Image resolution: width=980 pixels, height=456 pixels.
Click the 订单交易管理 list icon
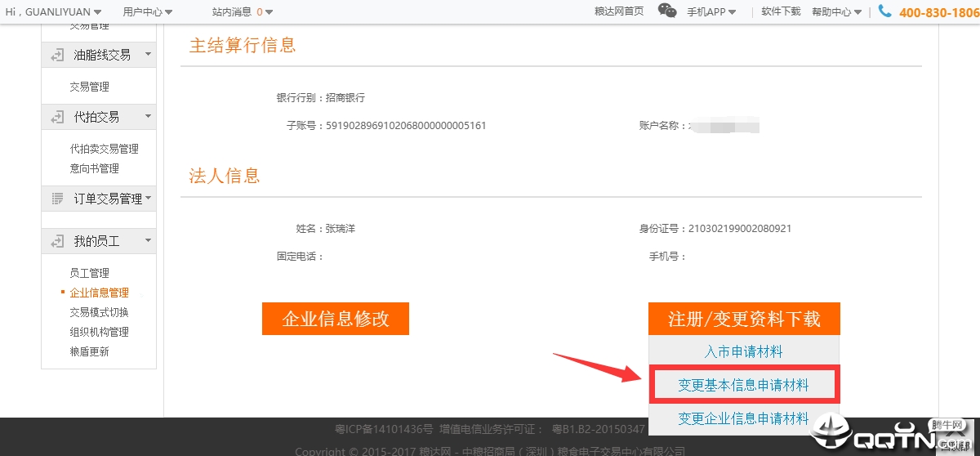point(57,199)
